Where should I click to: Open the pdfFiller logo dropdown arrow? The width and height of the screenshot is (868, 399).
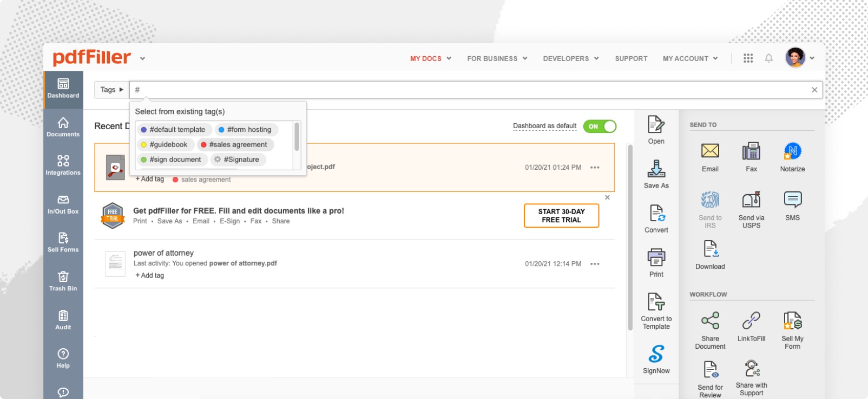coord(142,58)
